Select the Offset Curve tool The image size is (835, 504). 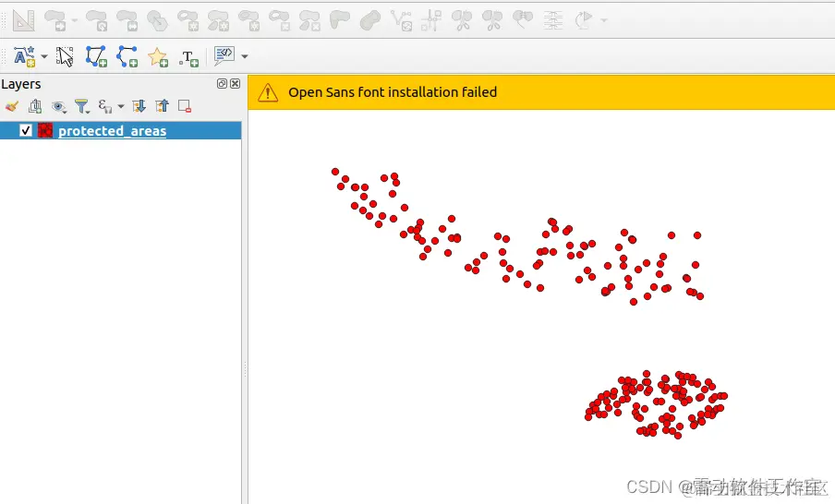[370, 20]
